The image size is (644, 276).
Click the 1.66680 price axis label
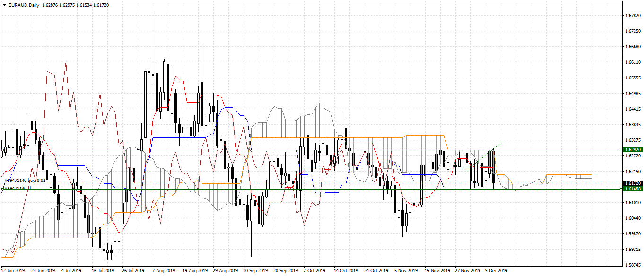[632, 47]
